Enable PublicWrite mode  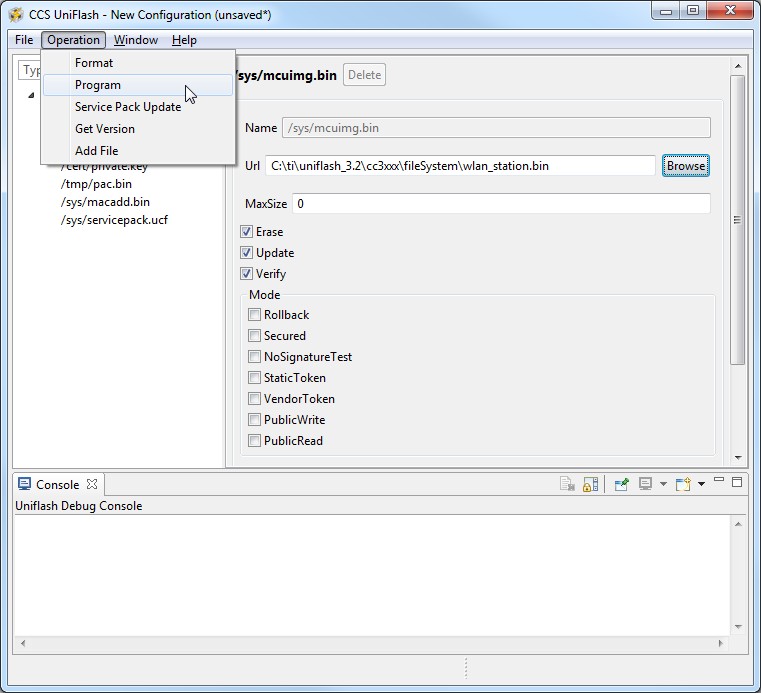(x=254, y=419)
